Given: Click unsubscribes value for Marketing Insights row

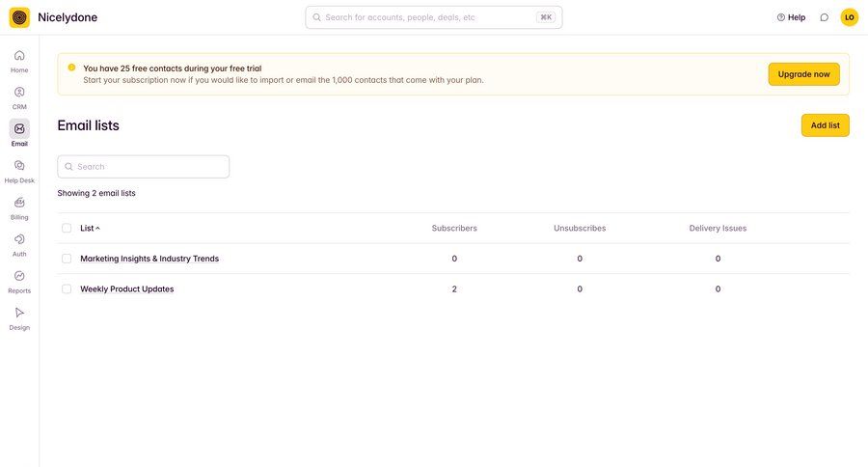Looking at the screenshot, I should [580, 259].
